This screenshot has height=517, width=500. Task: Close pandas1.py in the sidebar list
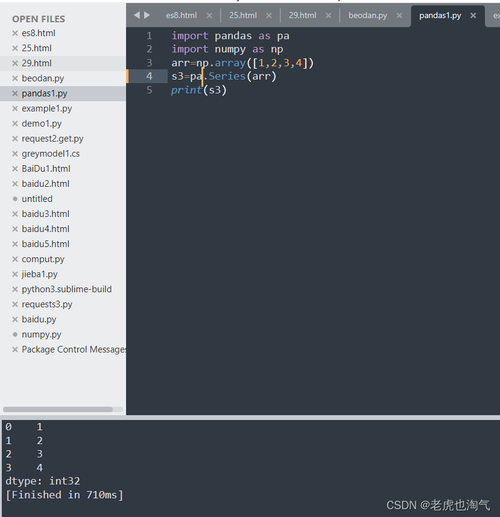click(15, 94)
